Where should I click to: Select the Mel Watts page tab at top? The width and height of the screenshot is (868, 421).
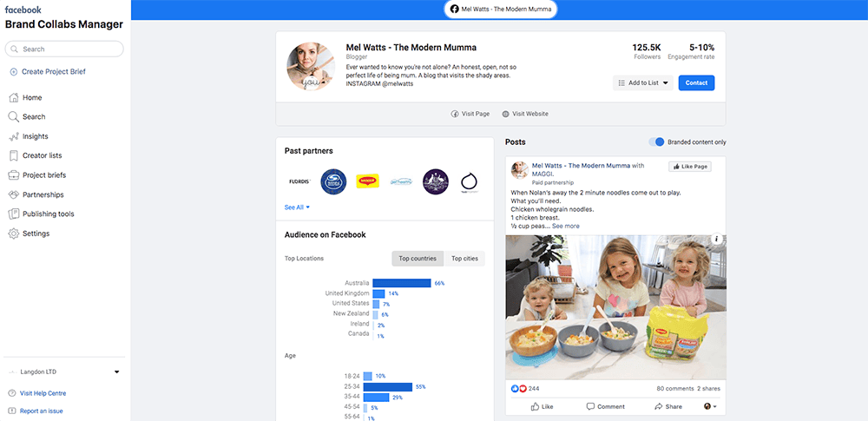[x=501, y=9]
